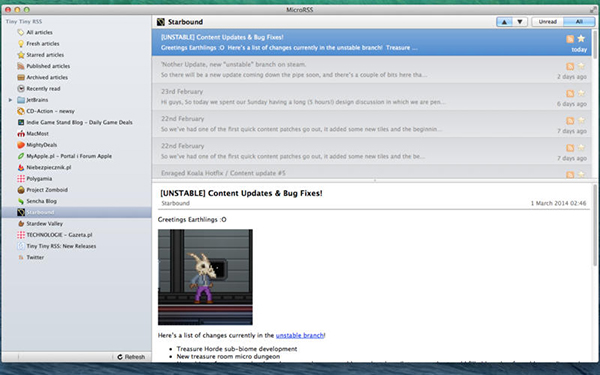Click the RSS publish icon on the UNSTABLE article
This screenshot has height=375, width=600.
(570, 39)
